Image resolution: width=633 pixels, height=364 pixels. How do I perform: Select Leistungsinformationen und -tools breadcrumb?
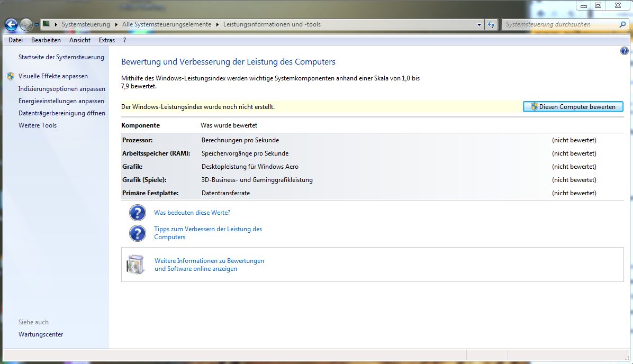tap(272, 24)
